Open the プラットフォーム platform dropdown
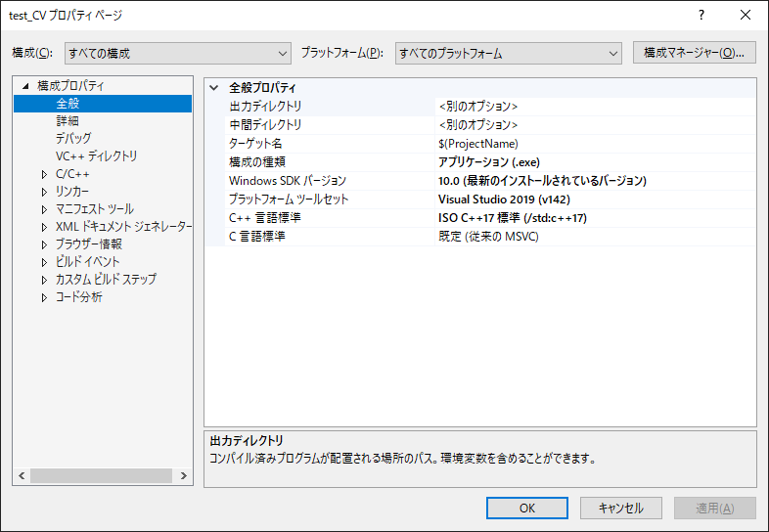Viewport: 769px width, 532px height. 508,53
